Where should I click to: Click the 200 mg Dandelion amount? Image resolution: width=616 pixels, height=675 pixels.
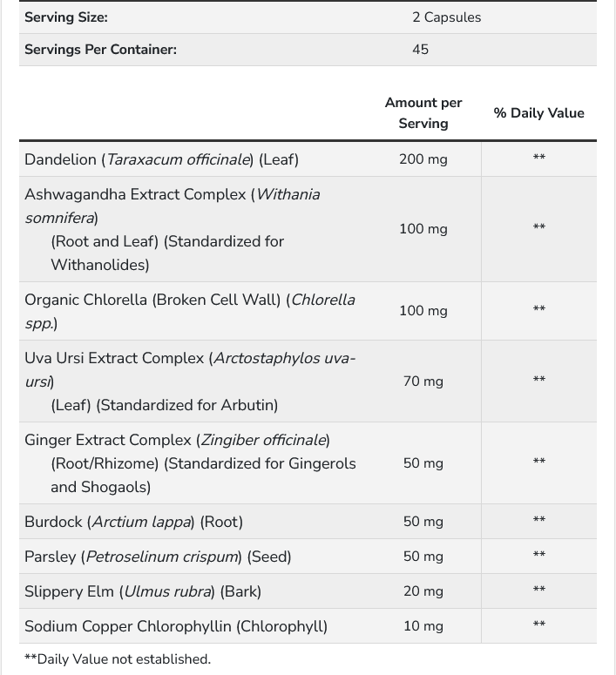[423, 159]
